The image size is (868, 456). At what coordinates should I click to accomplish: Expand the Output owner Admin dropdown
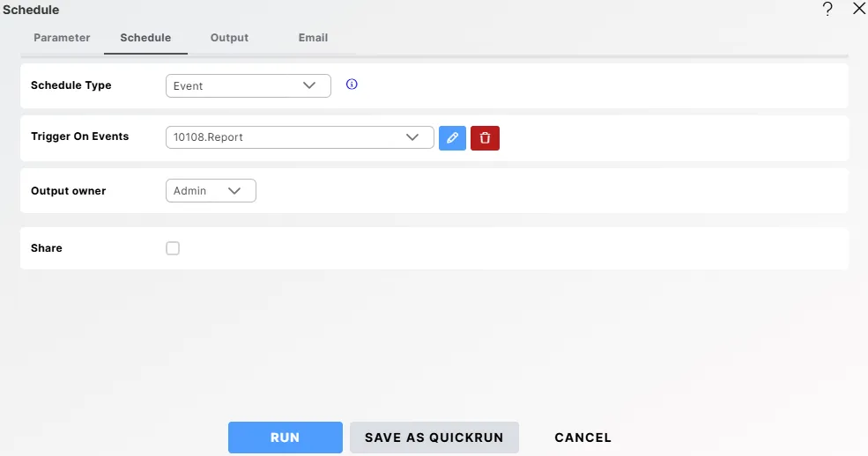point(211,191)
